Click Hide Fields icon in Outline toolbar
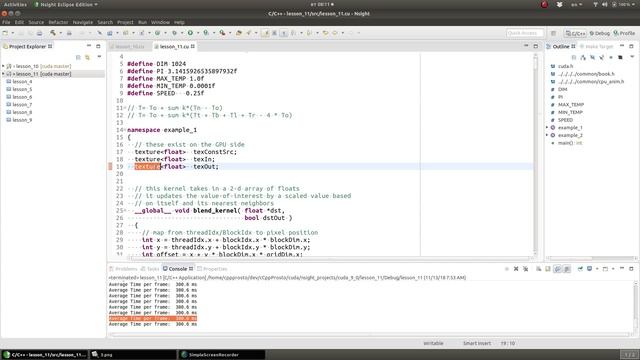This screenshot has width=640, height=360. click(x=592, y=58)
